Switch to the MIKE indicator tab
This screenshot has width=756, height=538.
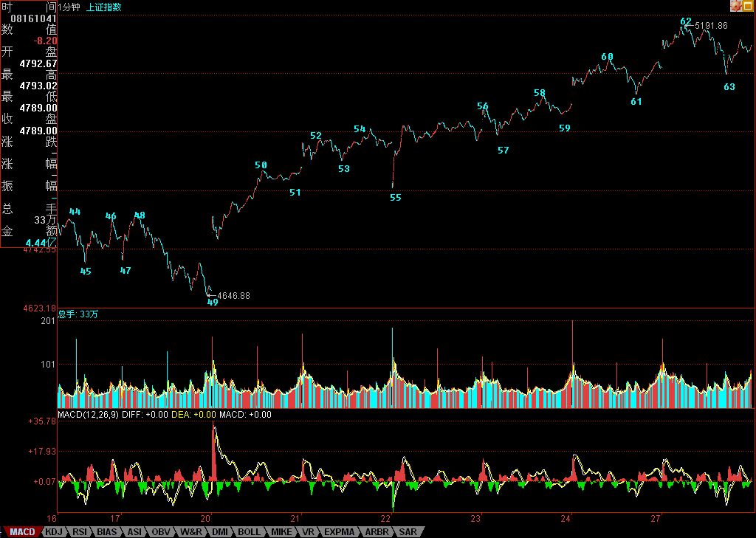coord(281,531)
